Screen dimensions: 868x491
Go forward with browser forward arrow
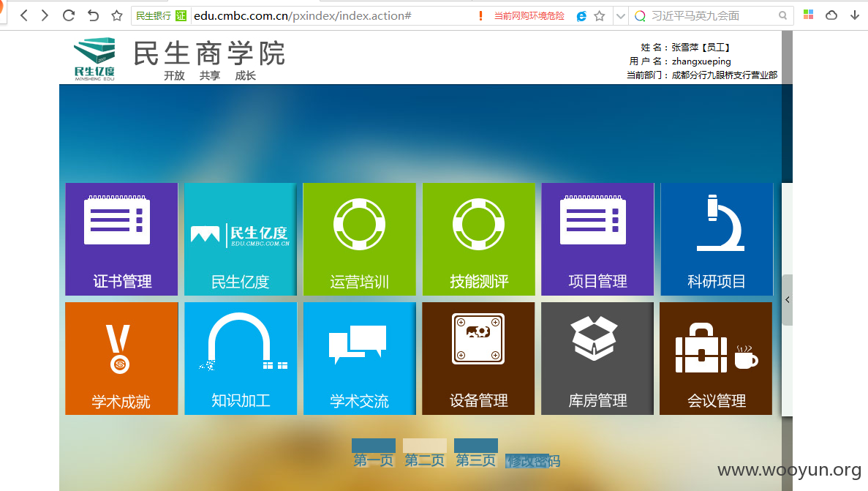coord(45,15)
